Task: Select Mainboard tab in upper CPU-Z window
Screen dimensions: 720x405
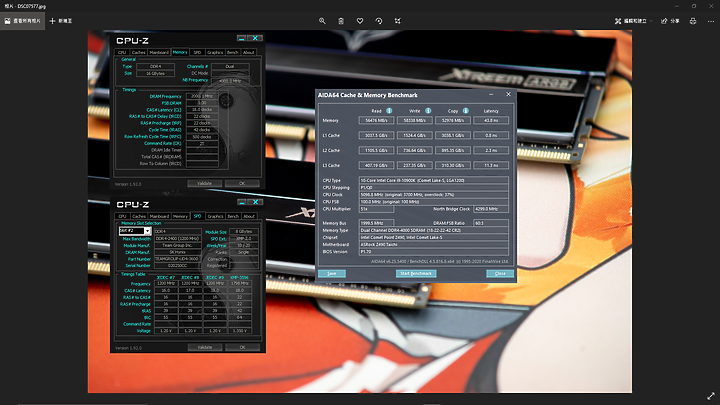Action: pyautogui.click(x=159, y=52)
